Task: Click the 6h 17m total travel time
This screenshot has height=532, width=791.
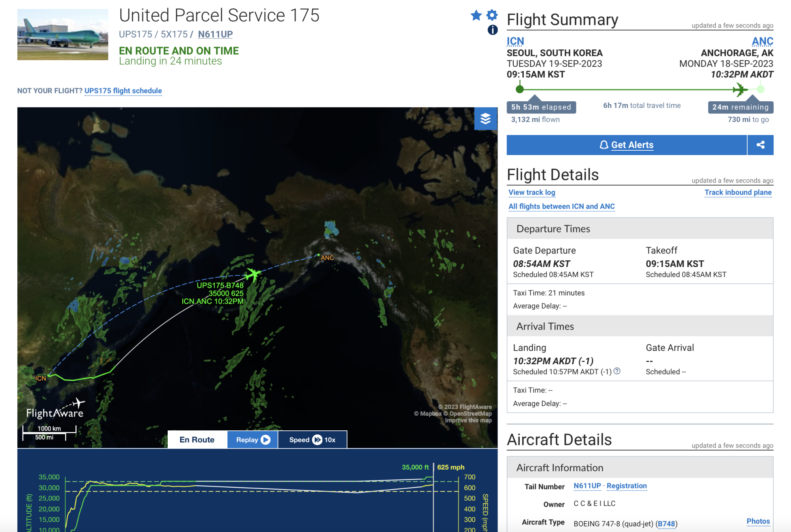Action: click(642, 105)
